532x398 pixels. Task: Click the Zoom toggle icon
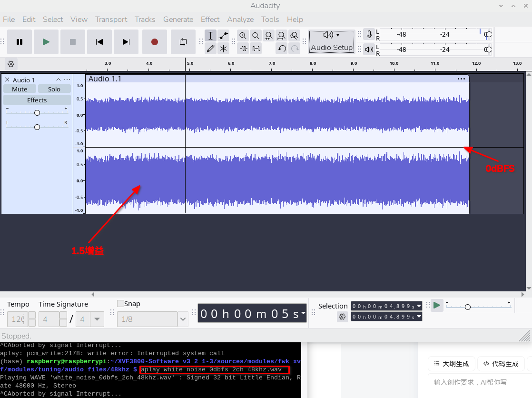295,36
